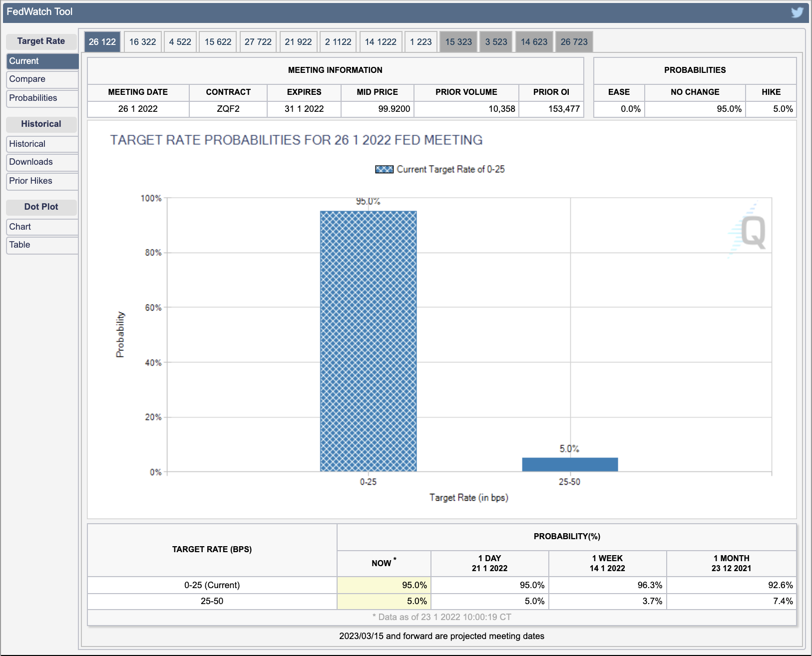Click the Target Rate sidebar section header

41,41
